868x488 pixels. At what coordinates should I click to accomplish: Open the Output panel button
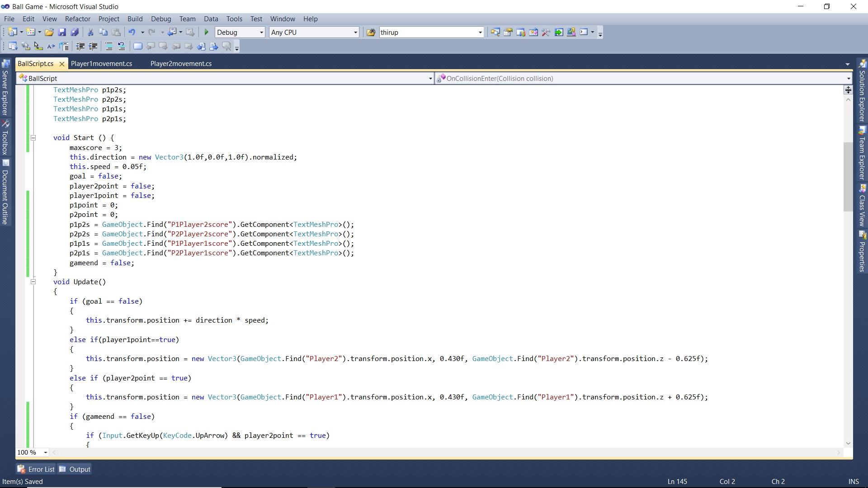tap(75, 469)
